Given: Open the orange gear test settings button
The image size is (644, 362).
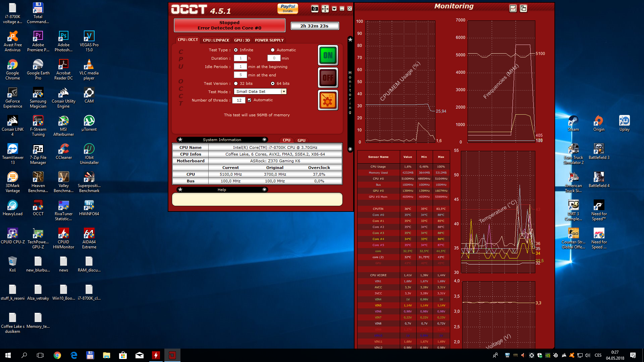Looking at the screenshot, I should pyautogui.click(x=328, y=100).
